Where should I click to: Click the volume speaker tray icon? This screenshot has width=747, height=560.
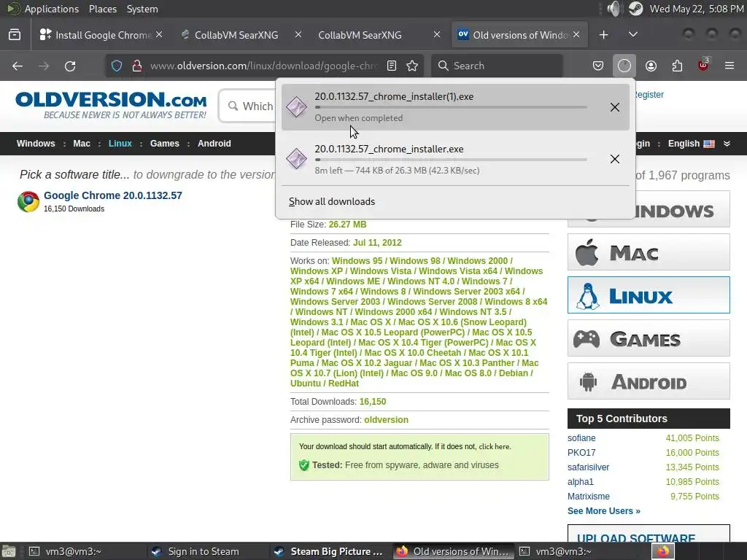click(614, 9)
